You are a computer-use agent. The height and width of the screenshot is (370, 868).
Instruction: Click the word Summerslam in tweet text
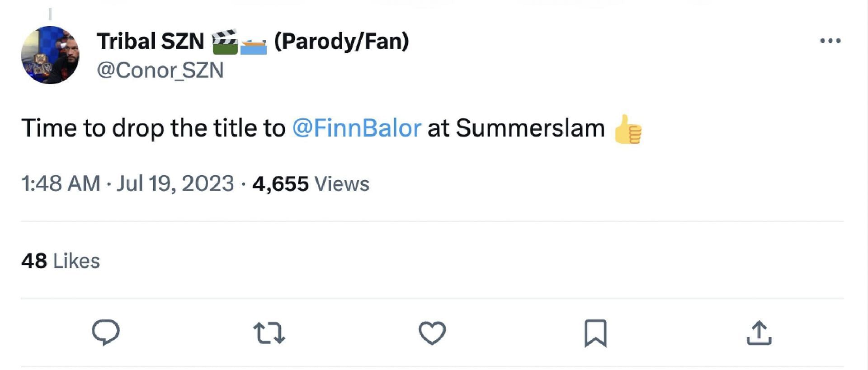(x=530, y=128)
